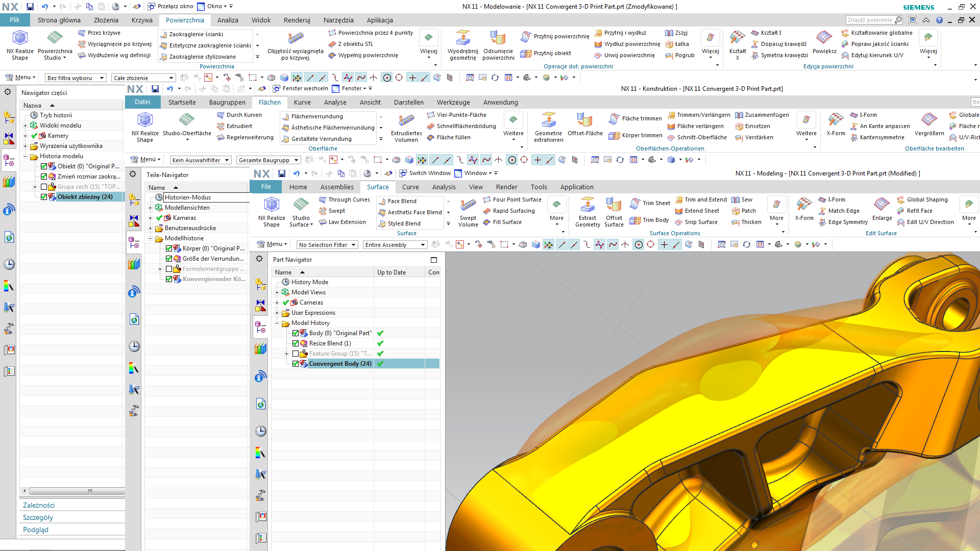Collapse Model History tree node
Viewport: 980px width, 551px height.
pos(277,323)
